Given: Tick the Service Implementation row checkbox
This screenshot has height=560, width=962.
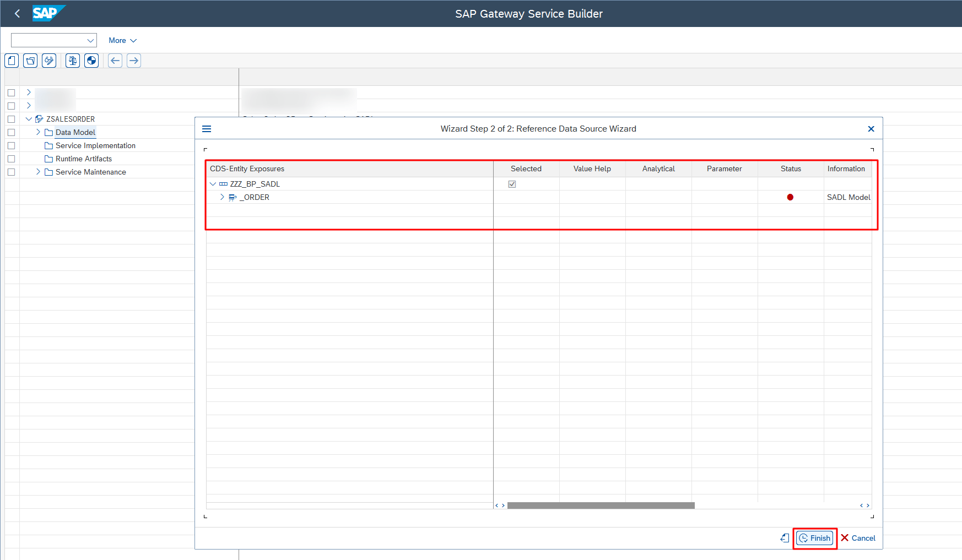Looking at the screenshot, I should point(11,145).
